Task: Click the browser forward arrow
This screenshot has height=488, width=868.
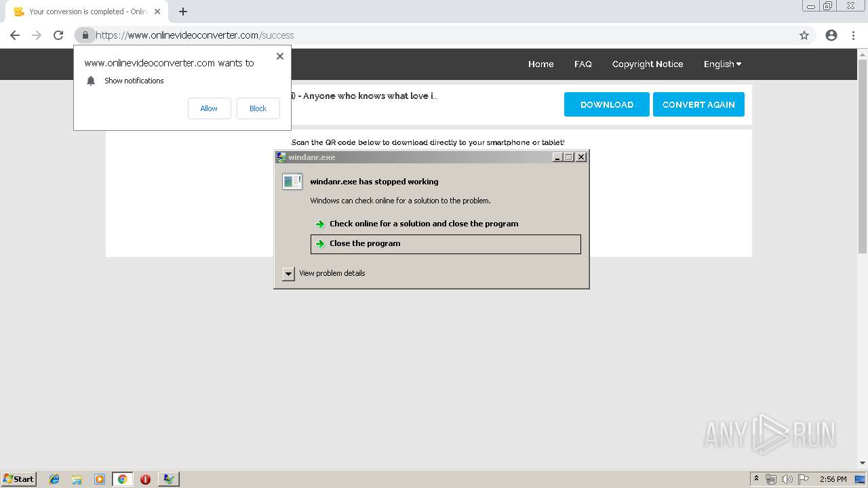Action: click(x=37, y=35)
